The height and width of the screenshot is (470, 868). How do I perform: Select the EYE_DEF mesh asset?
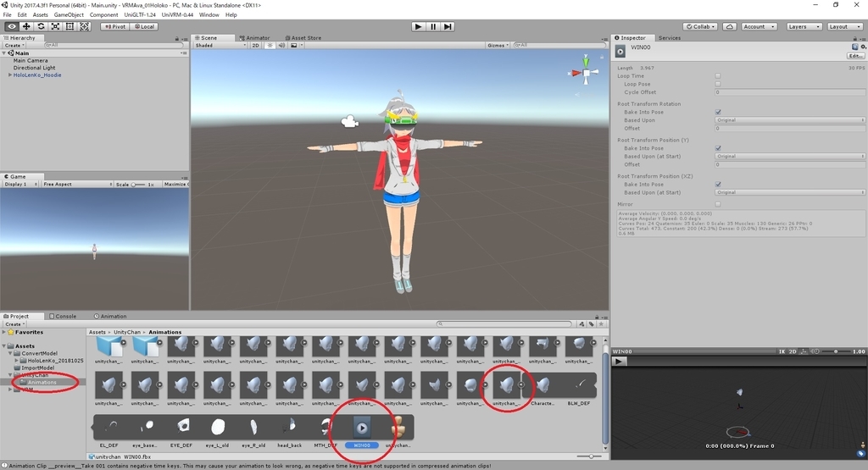click(x=181, y=428)
